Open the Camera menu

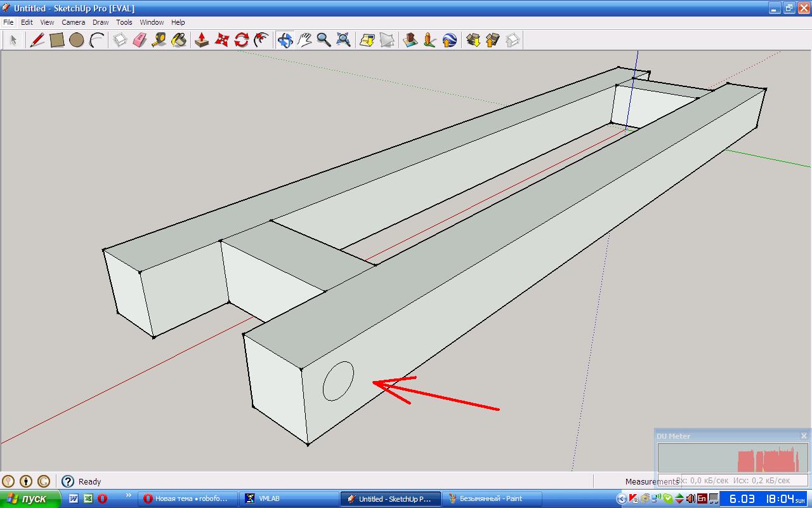tap(73, 22)
